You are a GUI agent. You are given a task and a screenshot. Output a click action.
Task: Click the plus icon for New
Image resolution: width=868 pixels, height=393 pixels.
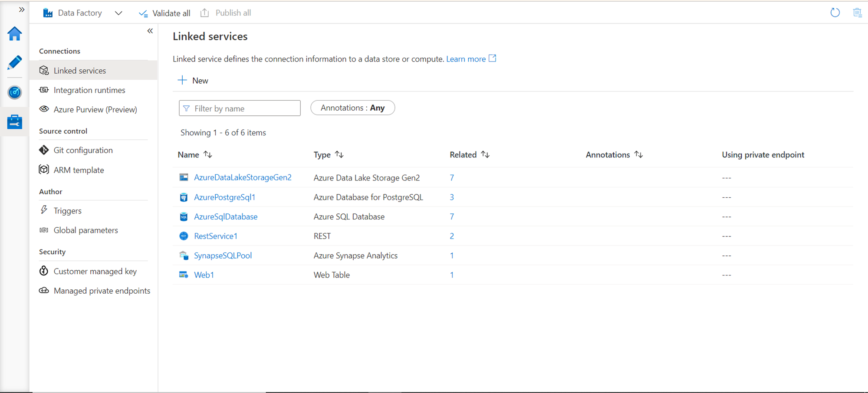coord(182,80)
